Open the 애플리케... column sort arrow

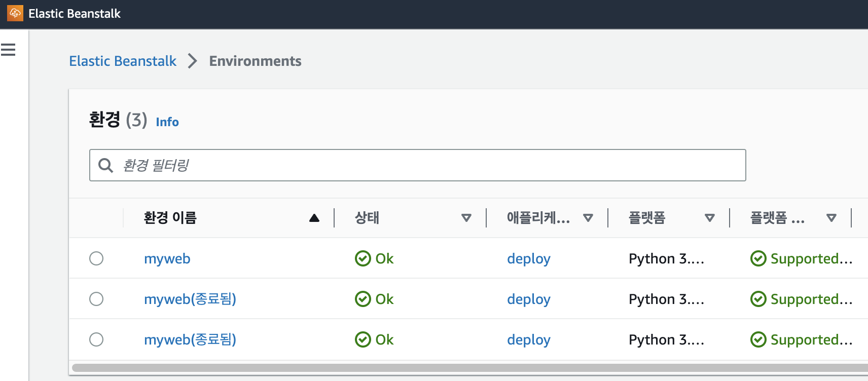click(588, 218)
